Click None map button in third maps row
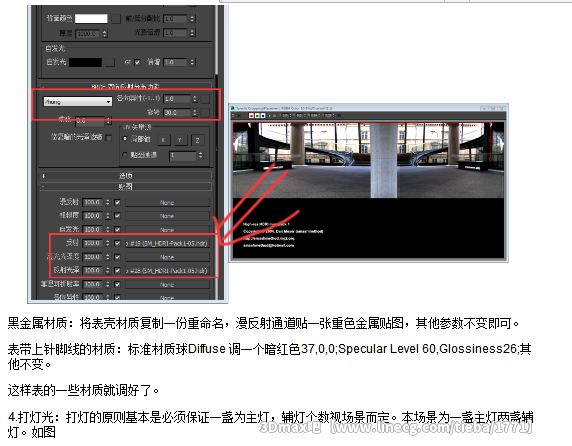 167,230
